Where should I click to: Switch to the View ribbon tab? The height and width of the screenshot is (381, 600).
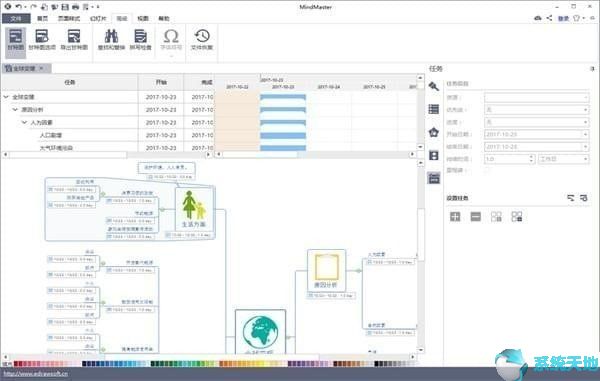143,18
